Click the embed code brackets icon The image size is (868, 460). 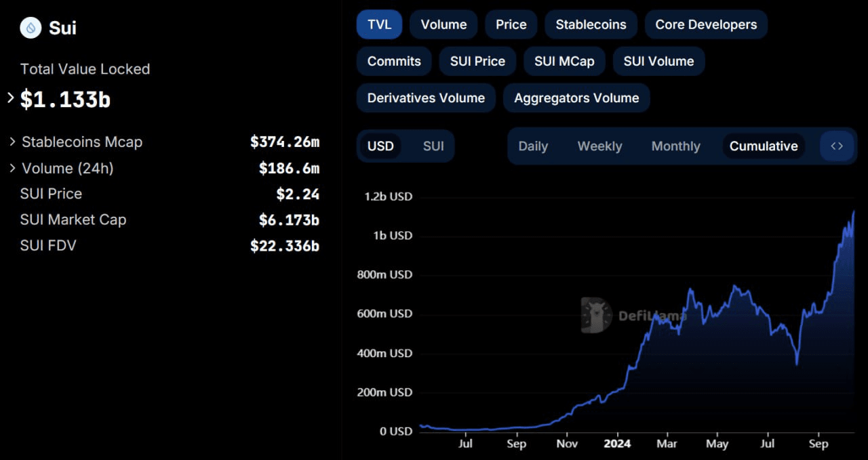[x=837, y=146]
